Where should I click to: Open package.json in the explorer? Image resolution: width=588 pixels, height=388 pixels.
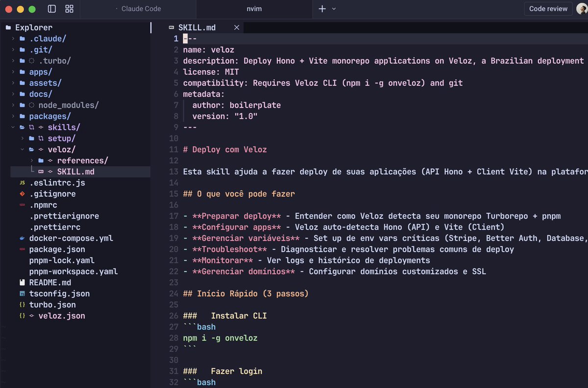[x=57, y=249]
